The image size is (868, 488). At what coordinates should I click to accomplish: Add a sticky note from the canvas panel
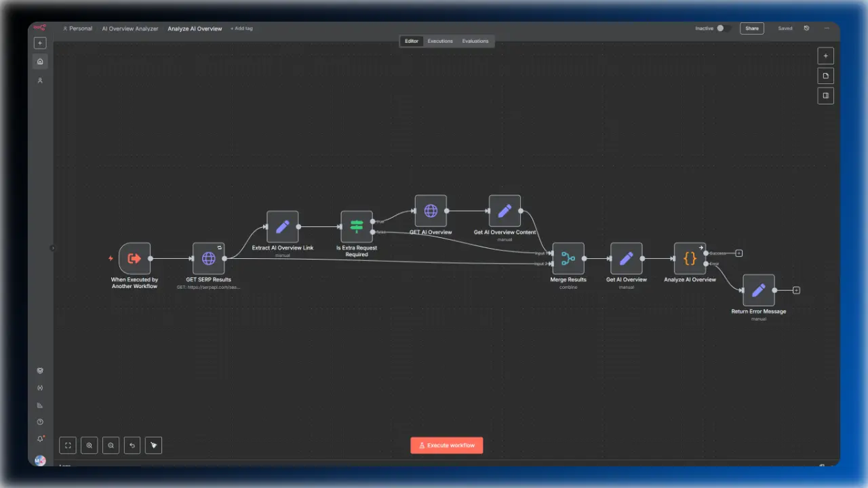[x=825, y=75]
